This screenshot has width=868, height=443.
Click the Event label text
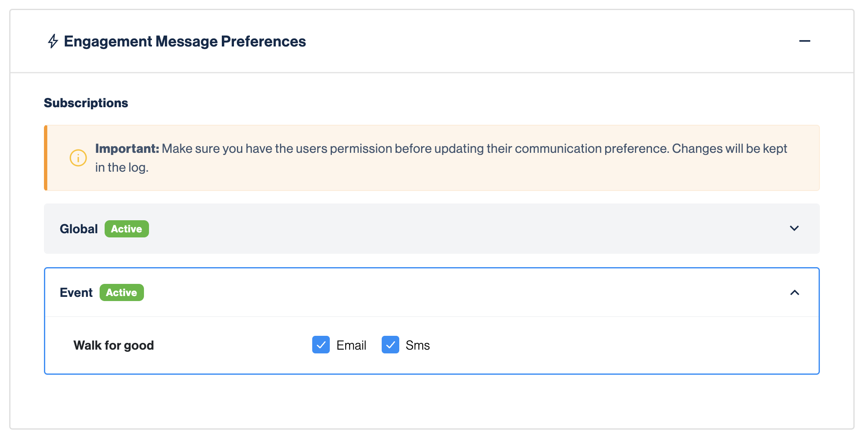[x=76, y=293]
